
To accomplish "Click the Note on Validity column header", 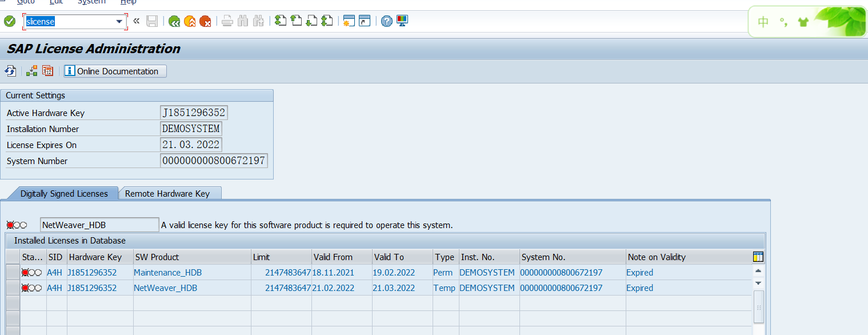I will click(689, 257).
